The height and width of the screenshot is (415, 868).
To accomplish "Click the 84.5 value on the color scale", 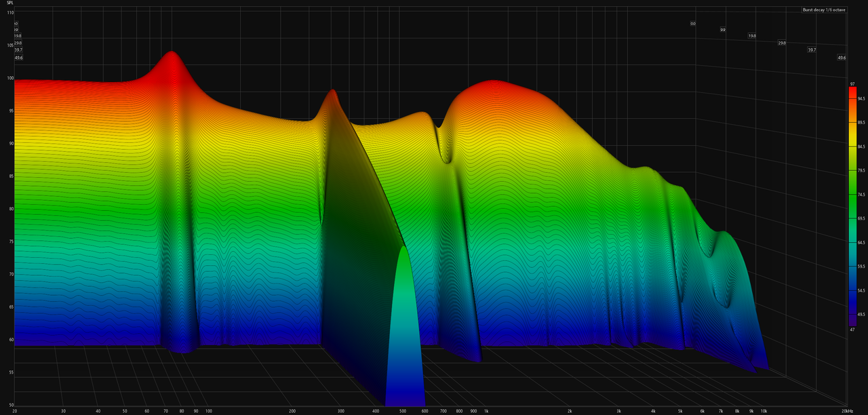I will (x=861, y=146).
